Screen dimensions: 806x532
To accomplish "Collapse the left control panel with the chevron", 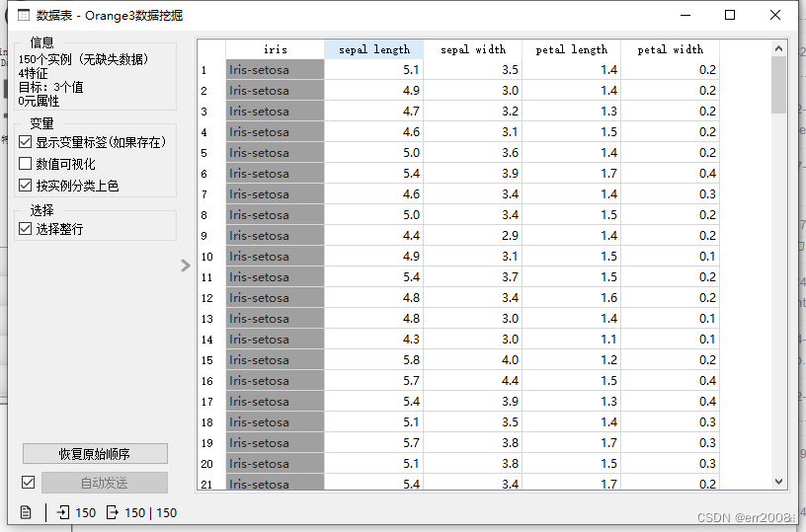I will click(x=186, y=266).
